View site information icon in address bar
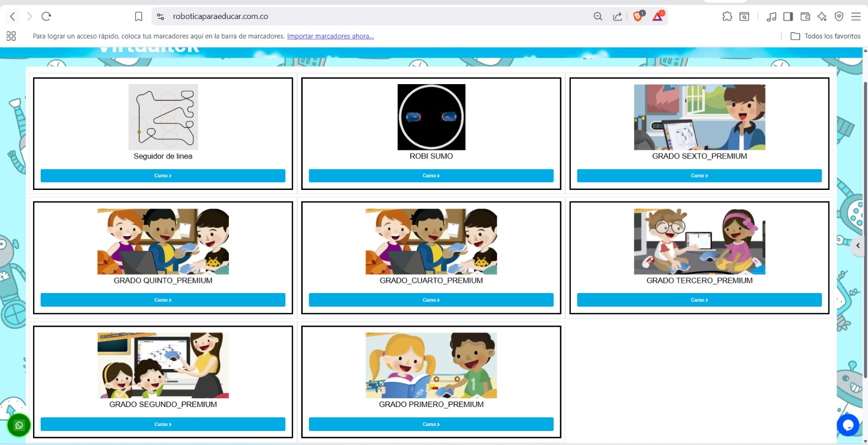Viewport: 868px width, 445px height. coord(161,16)
